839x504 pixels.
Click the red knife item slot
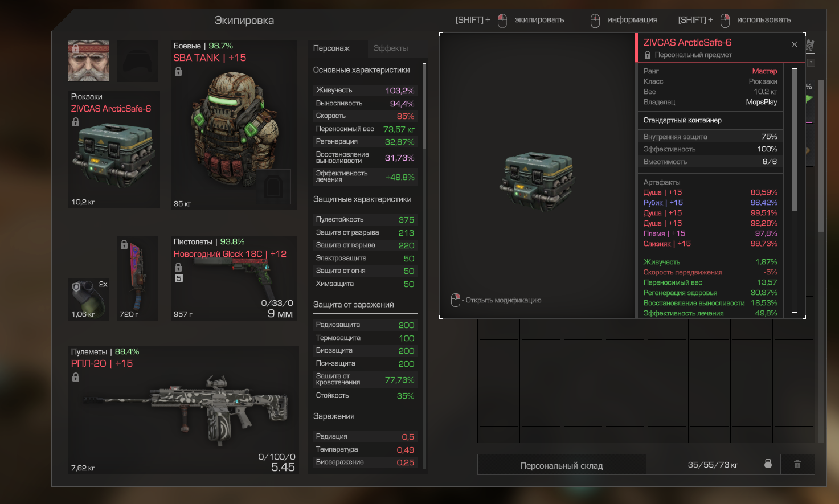137,278
